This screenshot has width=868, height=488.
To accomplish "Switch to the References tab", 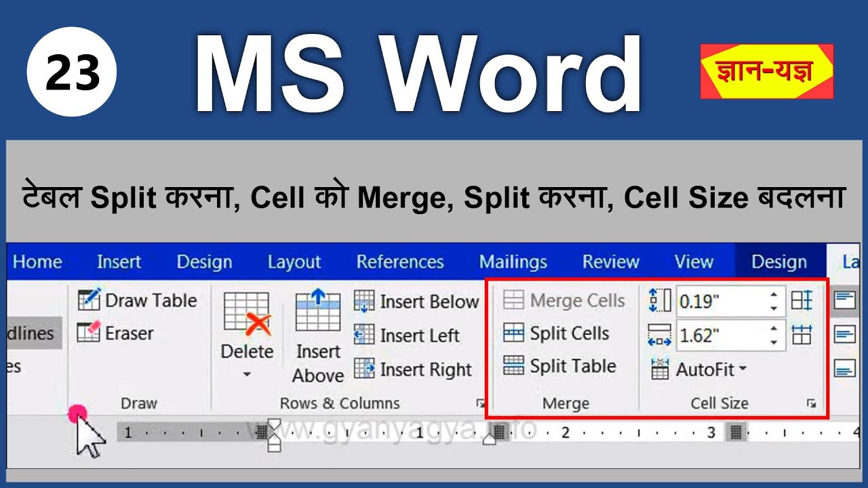I will [400, 262].
